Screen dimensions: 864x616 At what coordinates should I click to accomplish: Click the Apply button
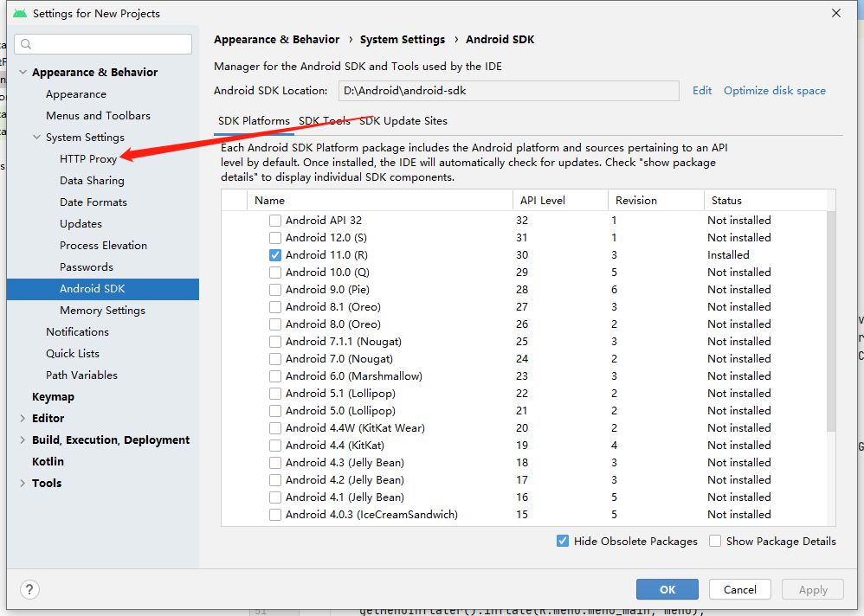pyautogui.click(x=813, y=589)
